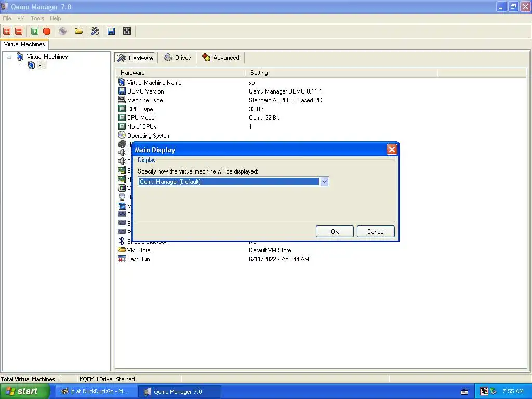Click the Total Virtual Machines: 1 status
This screenshot has width=532, height=399.
(31, 379)
